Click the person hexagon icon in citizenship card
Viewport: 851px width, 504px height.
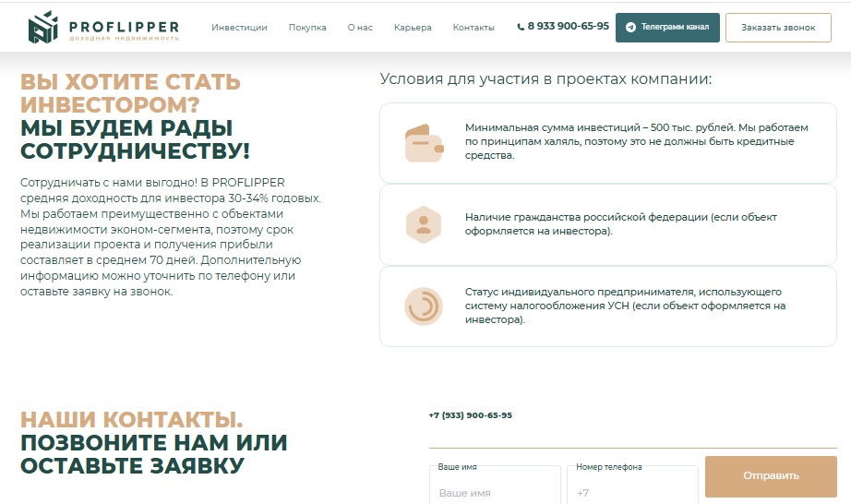pyautogui.click(x=424, y=224)
